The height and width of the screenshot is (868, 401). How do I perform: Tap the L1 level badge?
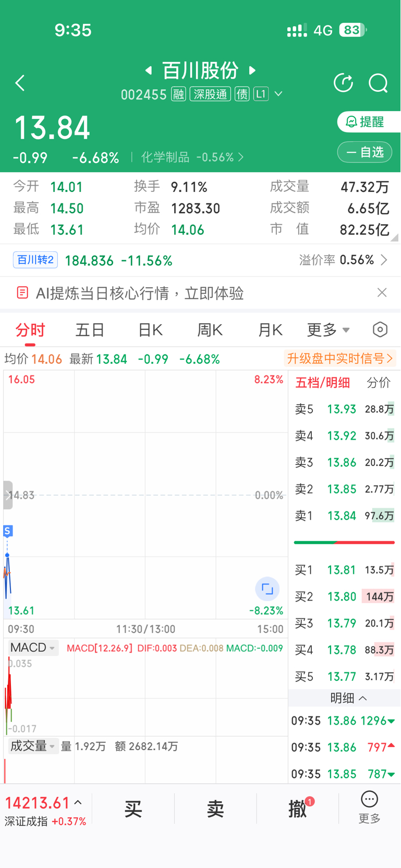click(x=261, y=94)
